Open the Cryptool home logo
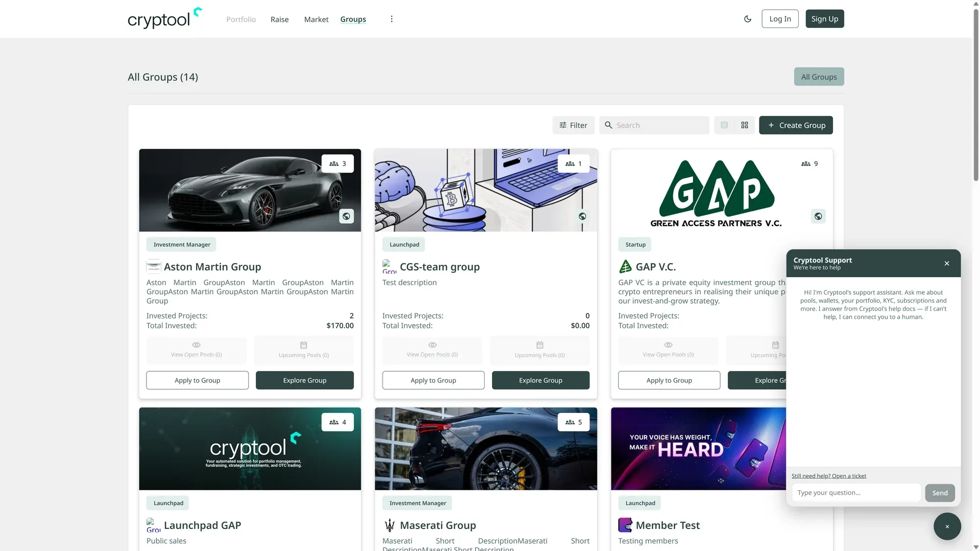 pyautogui.click(x=165, y=19)
